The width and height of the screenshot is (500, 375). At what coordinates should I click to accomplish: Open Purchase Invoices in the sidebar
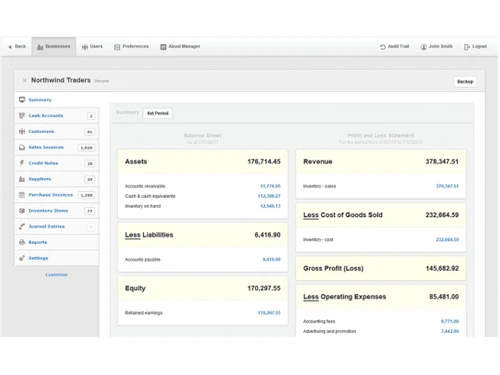(50, 195)
